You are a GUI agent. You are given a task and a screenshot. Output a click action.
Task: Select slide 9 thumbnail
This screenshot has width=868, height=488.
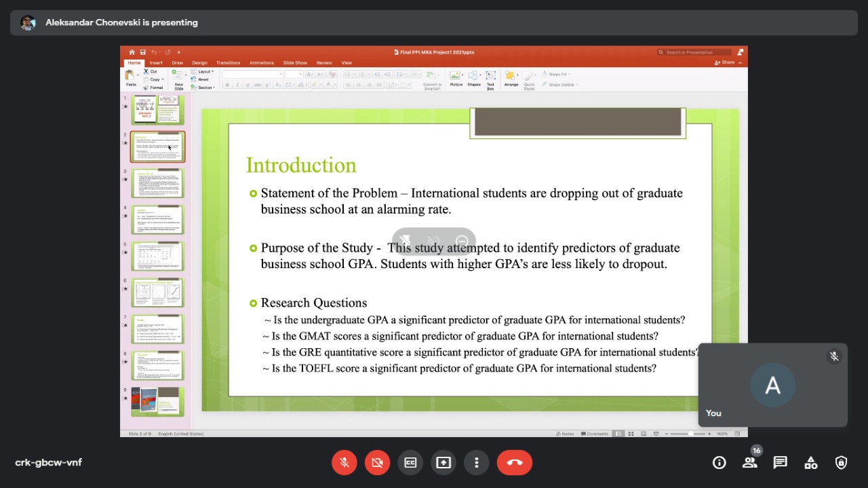pos(157,402)
